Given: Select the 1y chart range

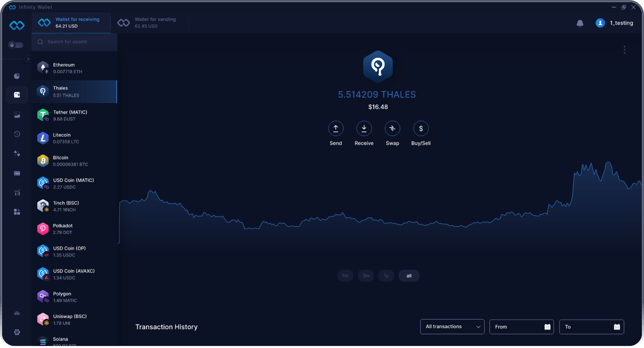Looking at the screenshot, I should click(386, 276).
